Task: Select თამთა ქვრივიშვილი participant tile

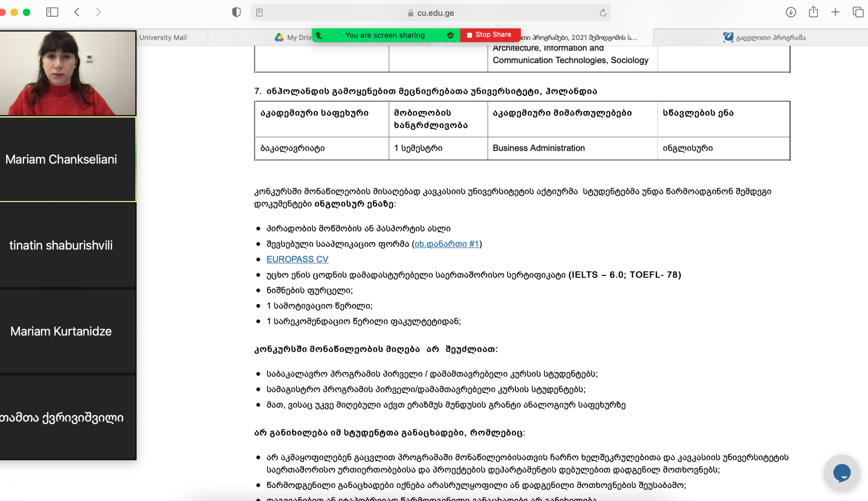Action: pyautogui.click(x=68, y=417)
